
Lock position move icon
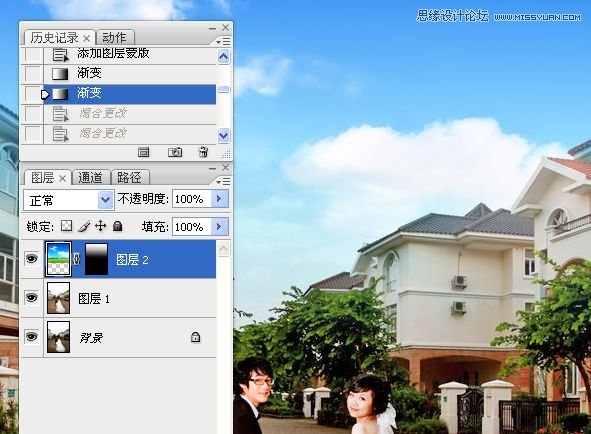pos(100,226)
